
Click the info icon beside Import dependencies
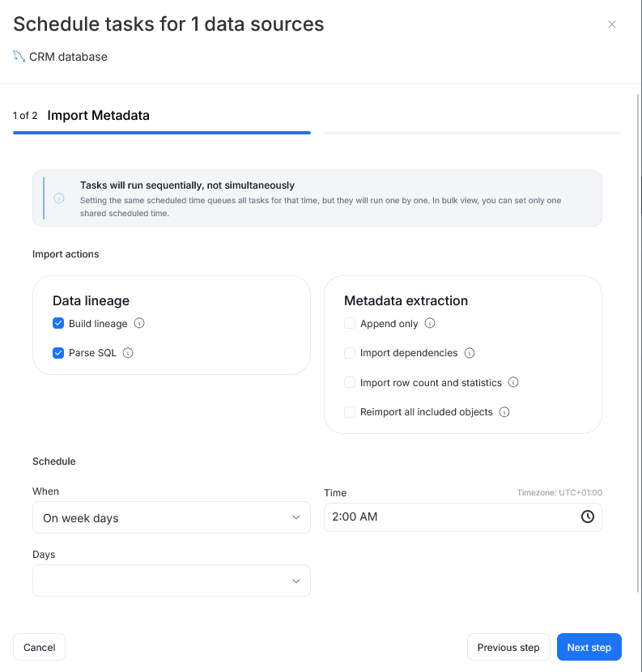click(x=470, y=353)
